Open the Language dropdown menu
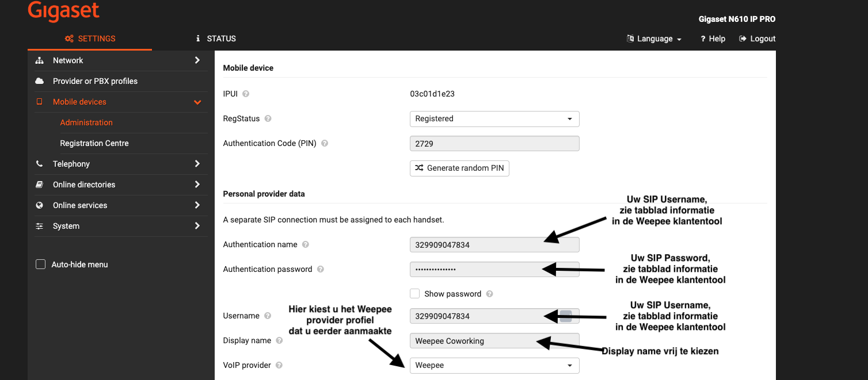The height and width of the screenshot is (380, 868). pos(654,39)
